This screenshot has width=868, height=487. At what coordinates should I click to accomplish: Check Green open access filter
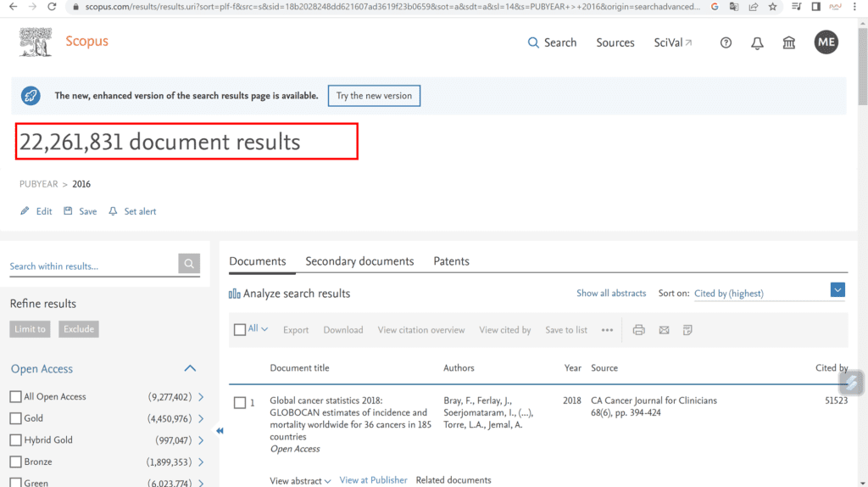(x=15, y=483)
